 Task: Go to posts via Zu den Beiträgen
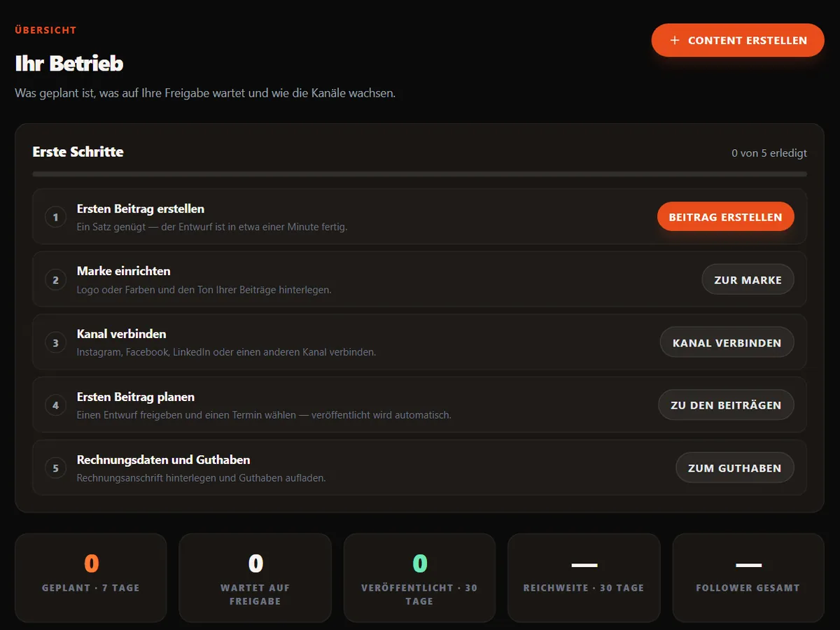click(726, 405)
